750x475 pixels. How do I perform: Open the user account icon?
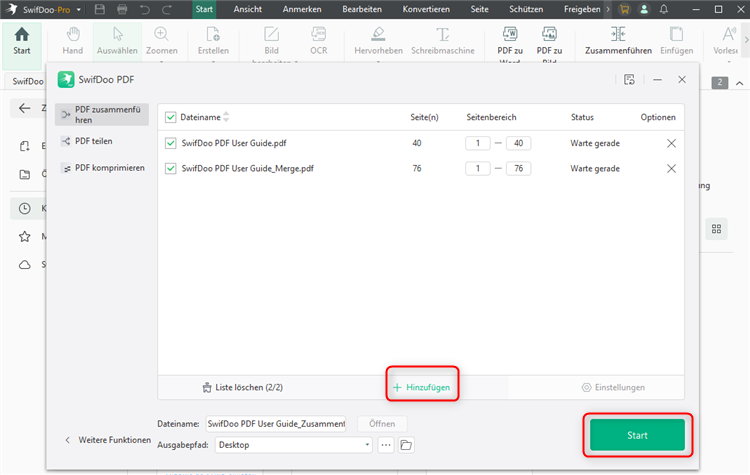click(x=644, y=9)
